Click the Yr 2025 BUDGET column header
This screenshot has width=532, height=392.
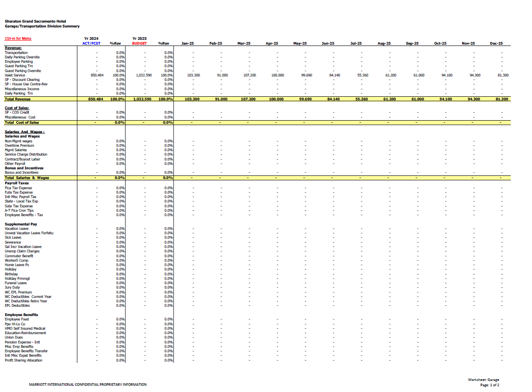coord(139,41)
